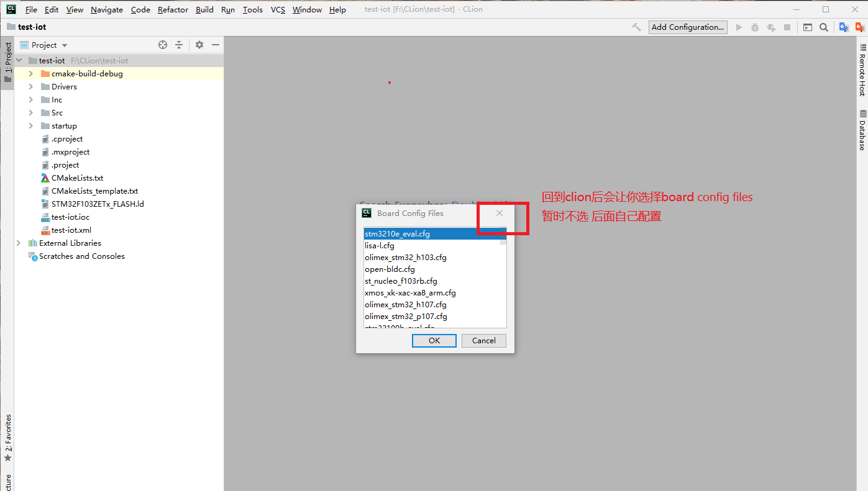The height and width of the screenshot is (491, 868).
Task: Open Project panel settings gear
Action: pos(199,44)
